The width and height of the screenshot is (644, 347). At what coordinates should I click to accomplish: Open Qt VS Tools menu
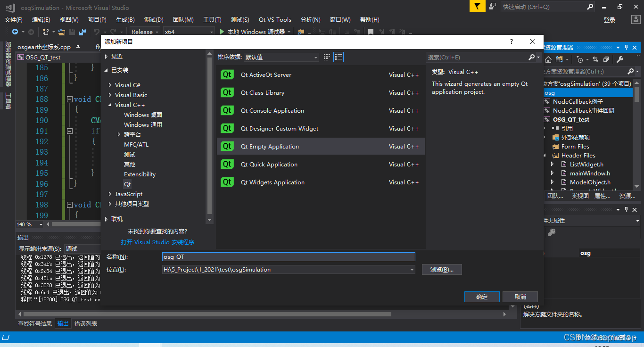(x=275, y=19)
